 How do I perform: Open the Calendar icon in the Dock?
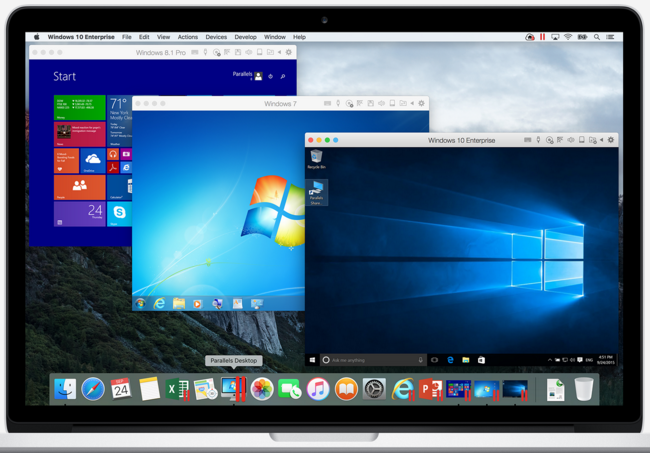click(121, 389)
